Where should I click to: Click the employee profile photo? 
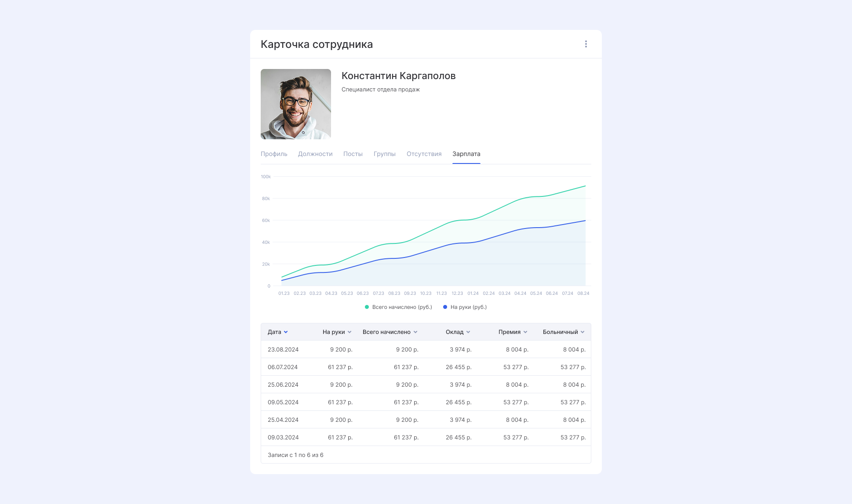pyautogui.click(x=295, y=104)
